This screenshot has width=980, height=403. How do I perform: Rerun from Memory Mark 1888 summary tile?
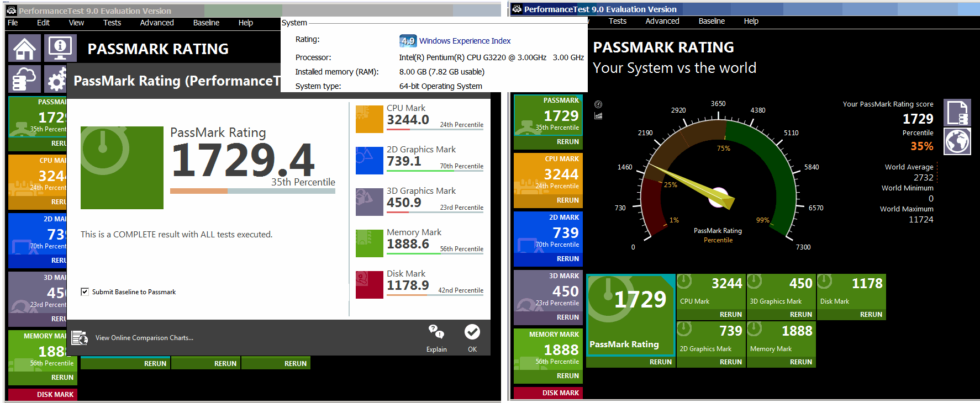click(801, 362)
